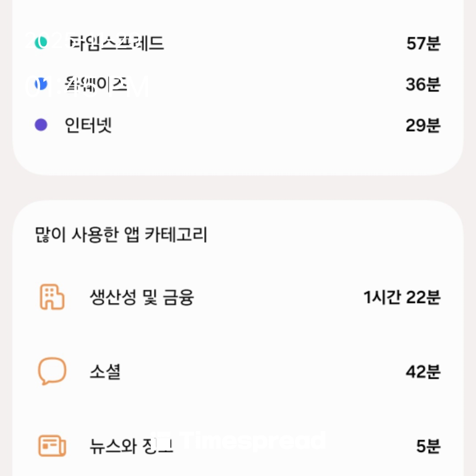Open the 생산성 및 금융 category
Screen dimensions: 476x476
tap(141, 297)
